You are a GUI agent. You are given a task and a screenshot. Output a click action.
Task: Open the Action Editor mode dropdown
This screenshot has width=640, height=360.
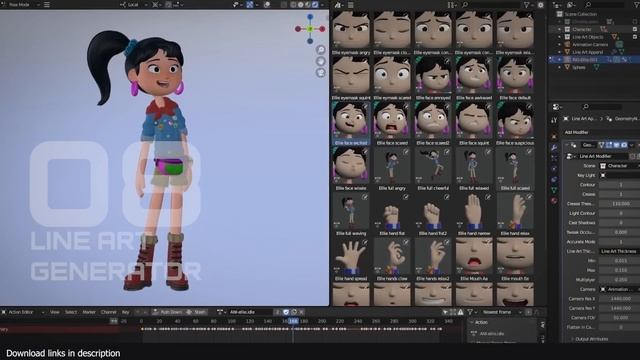23,312
